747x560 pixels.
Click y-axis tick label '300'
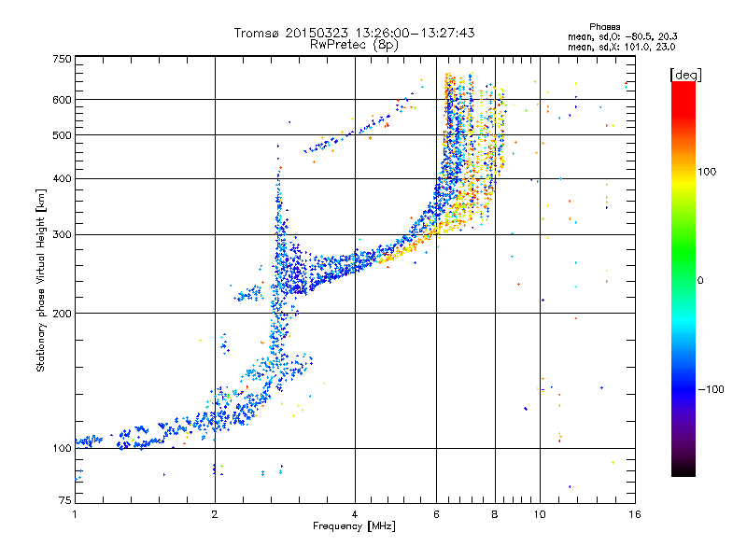pos(62,235)
